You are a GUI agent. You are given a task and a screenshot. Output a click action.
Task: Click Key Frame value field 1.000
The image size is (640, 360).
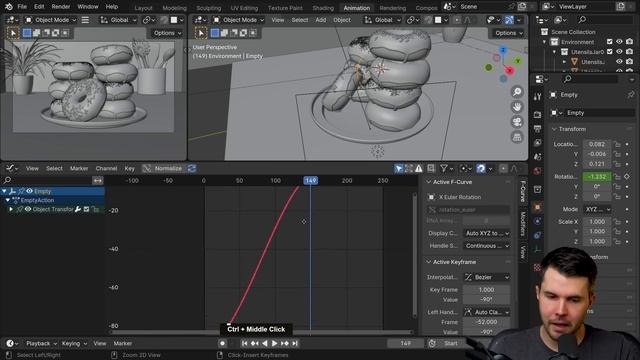pyautogui.click(x=486, y=289)
